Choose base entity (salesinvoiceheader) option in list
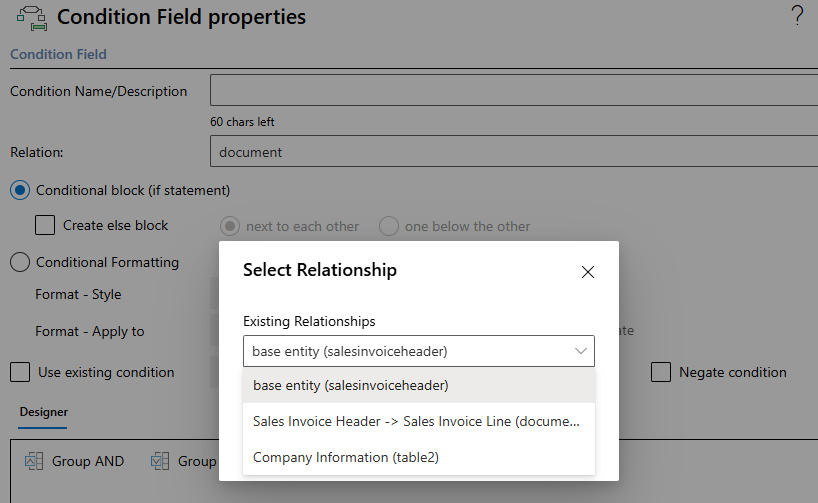Screen dimensions: 818x503 [x=419, y=386]
